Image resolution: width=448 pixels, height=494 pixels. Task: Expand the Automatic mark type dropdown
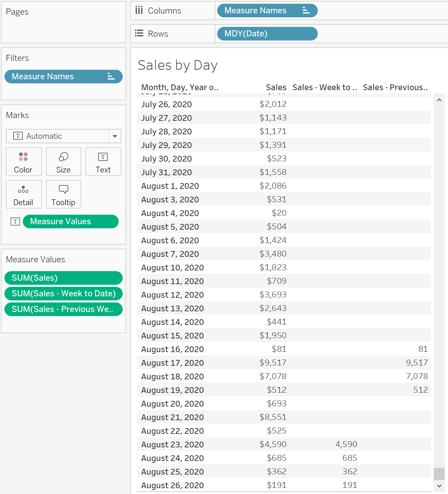pos(115,136)
